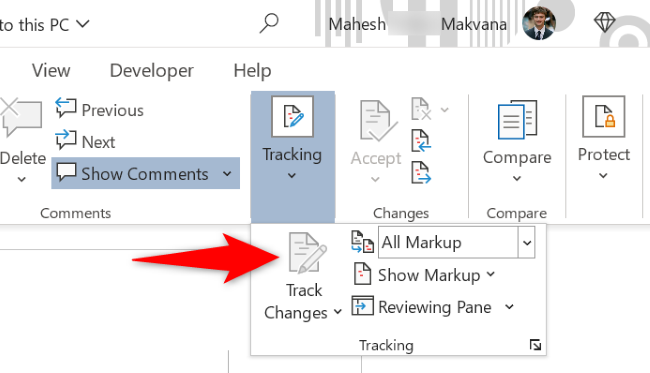Expand the Track Changes dropdown arrow

[x=338, y=312]
